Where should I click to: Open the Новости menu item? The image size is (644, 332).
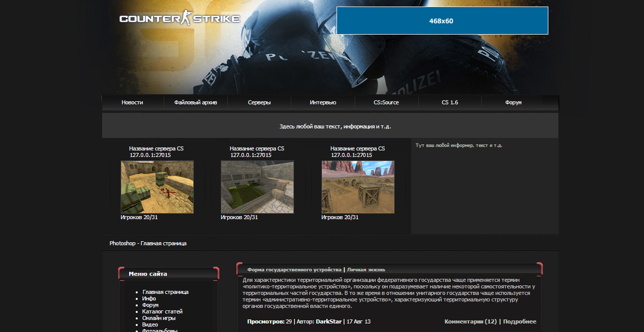[x=133, y=102]
